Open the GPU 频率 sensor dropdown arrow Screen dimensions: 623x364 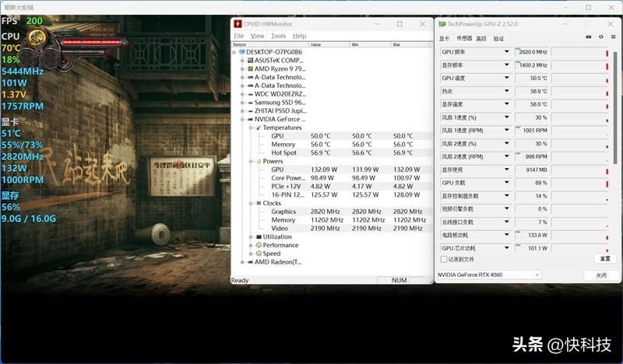point(506,52)
